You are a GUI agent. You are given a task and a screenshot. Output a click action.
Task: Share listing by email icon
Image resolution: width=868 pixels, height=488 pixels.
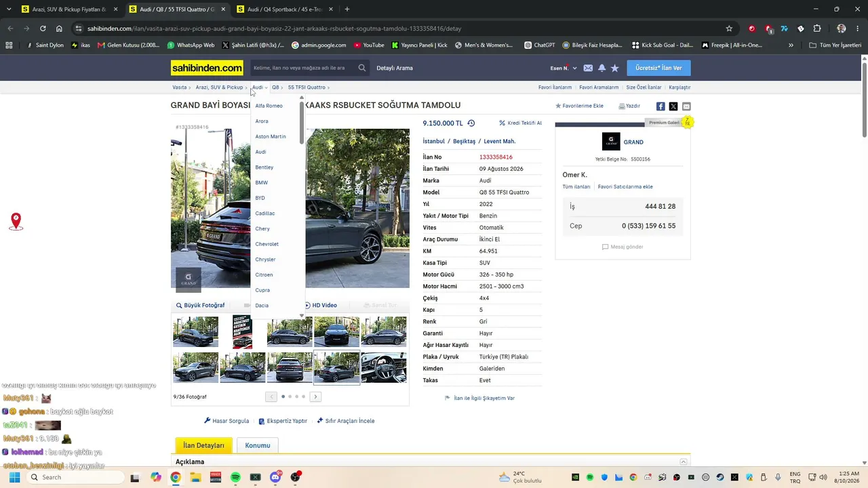pyautogui.click(x=686, y=106)
